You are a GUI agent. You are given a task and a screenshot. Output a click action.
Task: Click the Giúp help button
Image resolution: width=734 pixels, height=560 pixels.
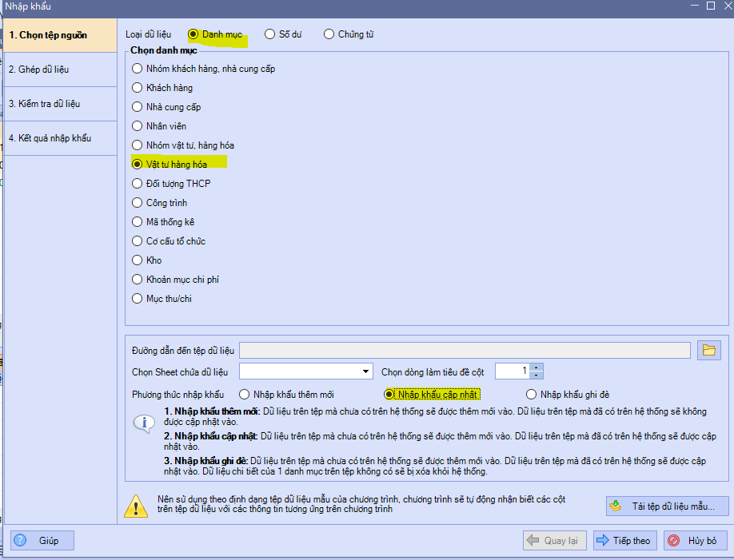[42, 541]
